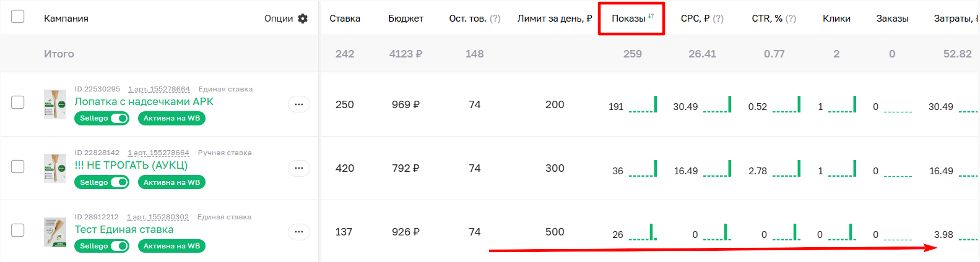Click product thumbnail of !!! НЕ ТРОГАТЬ campaign
The image size is (980, 262).
[55, 168]
